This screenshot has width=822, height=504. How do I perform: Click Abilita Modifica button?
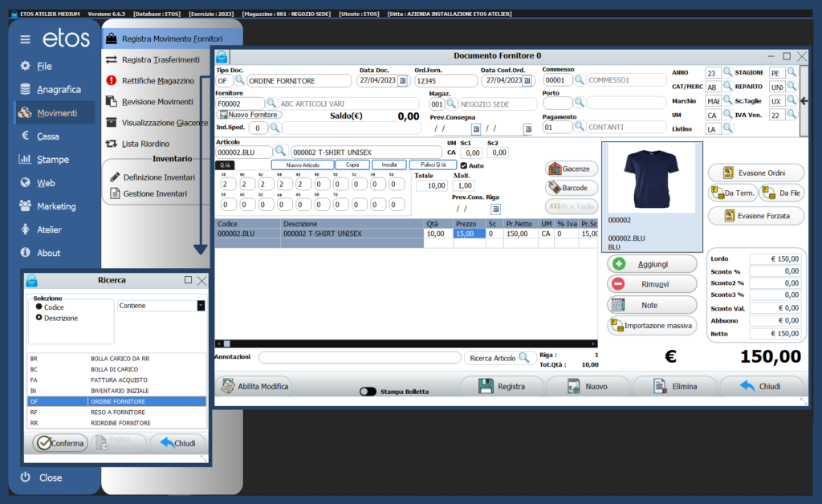pyautogui.click(x=254, y=386)
